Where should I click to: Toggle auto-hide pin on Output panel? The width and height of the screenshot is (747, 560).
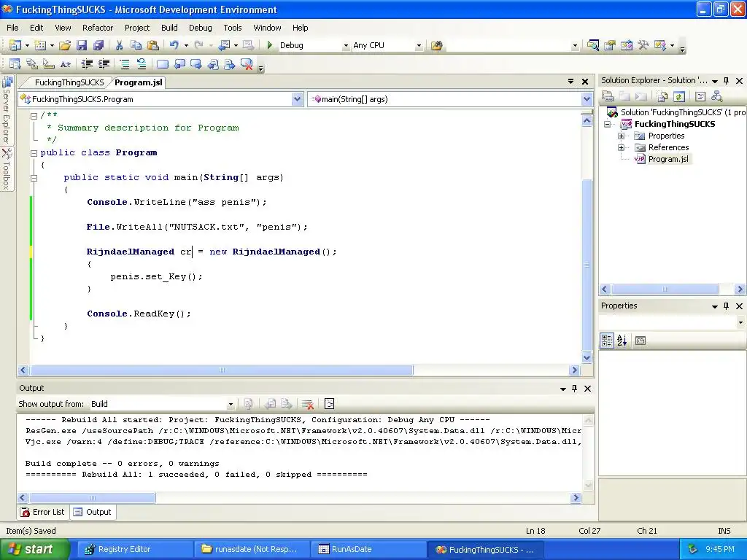point(575,388)
